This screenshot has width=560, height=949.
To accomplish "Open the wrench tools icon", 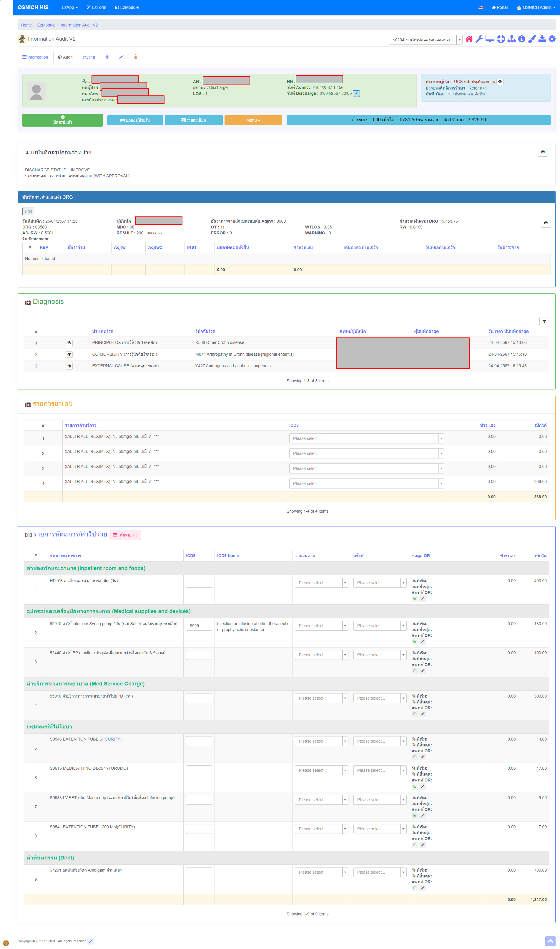I will (479, 39).
